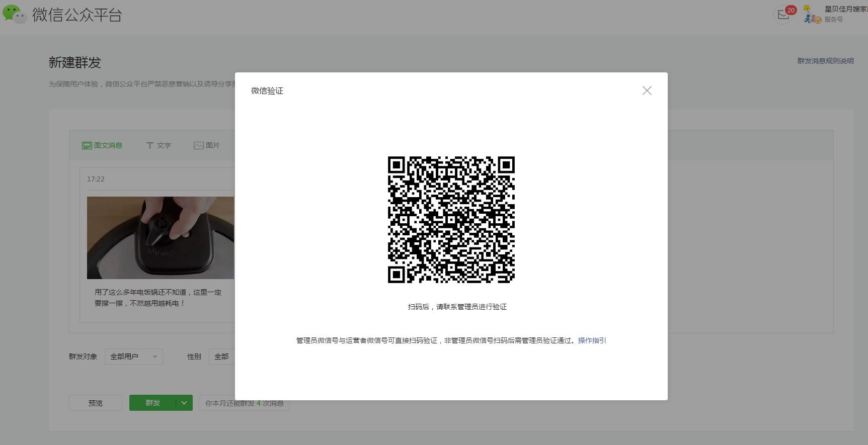The image size is (868, 445).
Task: Open 群发消息规则说明 link
Action: (825, 61)
